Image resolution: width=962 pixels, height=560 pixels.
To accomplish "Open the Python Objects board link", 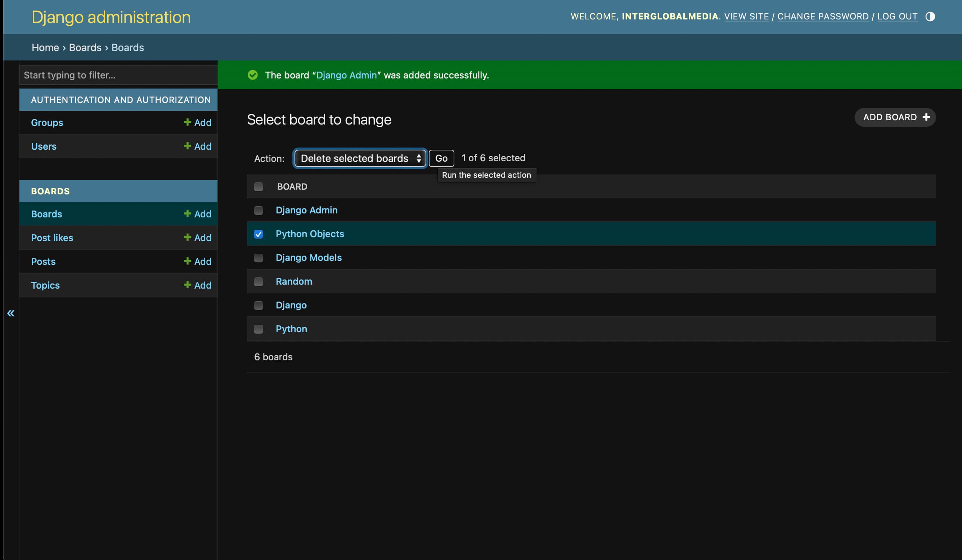I will point(310,234).
